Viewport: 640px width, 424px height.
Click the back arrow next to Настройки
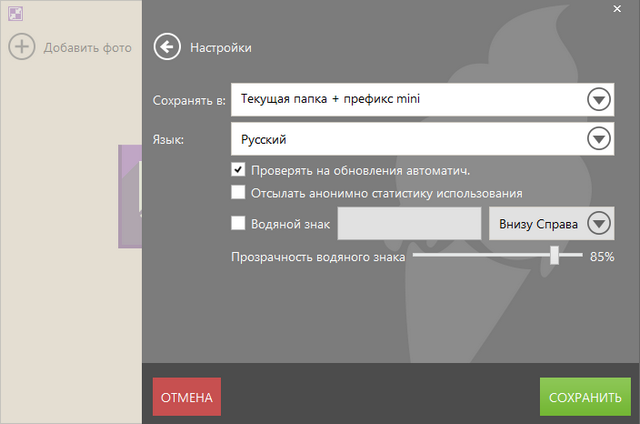[x=167, y=47]
